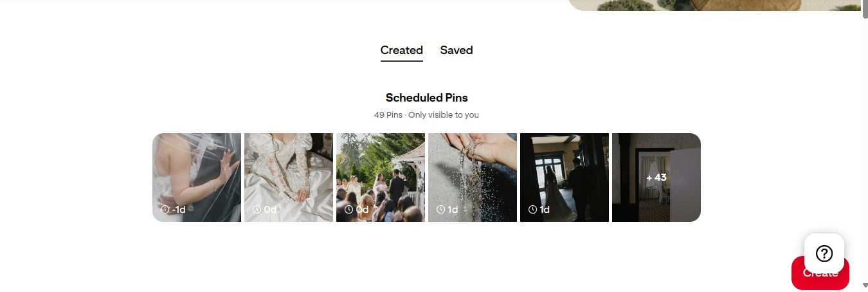The height and width of the screenshot is (292, 868).
Task: Open the Scheduled Pins heading
Action: coord(427,98)
